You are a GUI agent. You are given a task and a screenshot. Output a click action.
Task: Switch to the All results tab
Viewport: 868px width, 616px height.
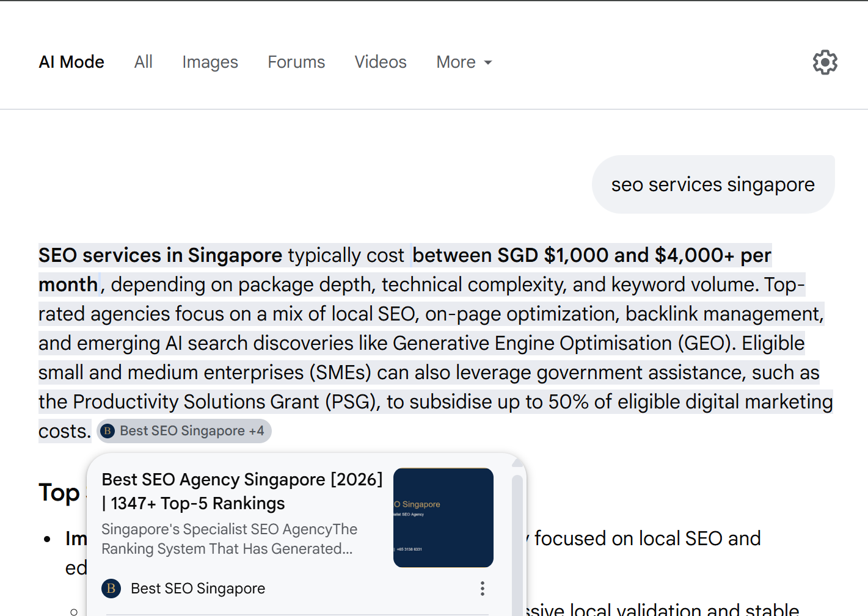[x=144, y=62]
